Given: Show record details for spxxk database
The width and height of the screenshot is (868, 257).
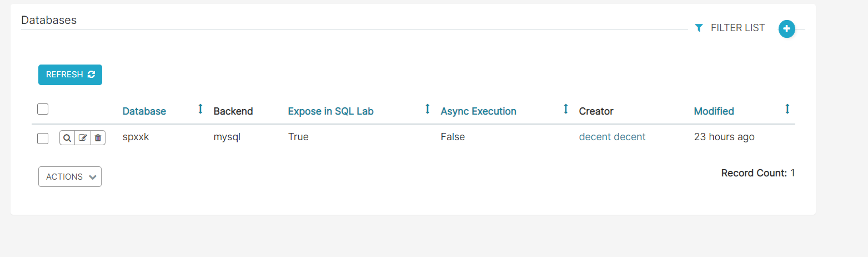Looking at the screenshot, I should pos(67,137).
